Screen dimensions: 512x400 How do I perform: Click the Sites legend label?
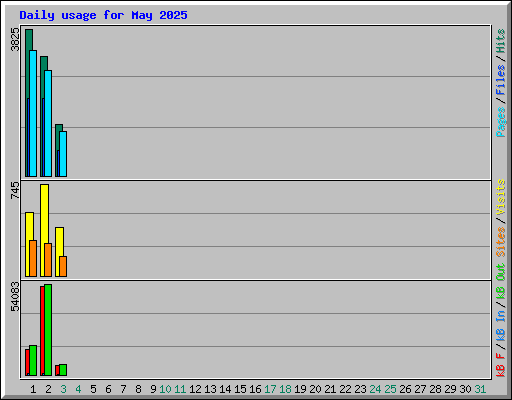500,242
